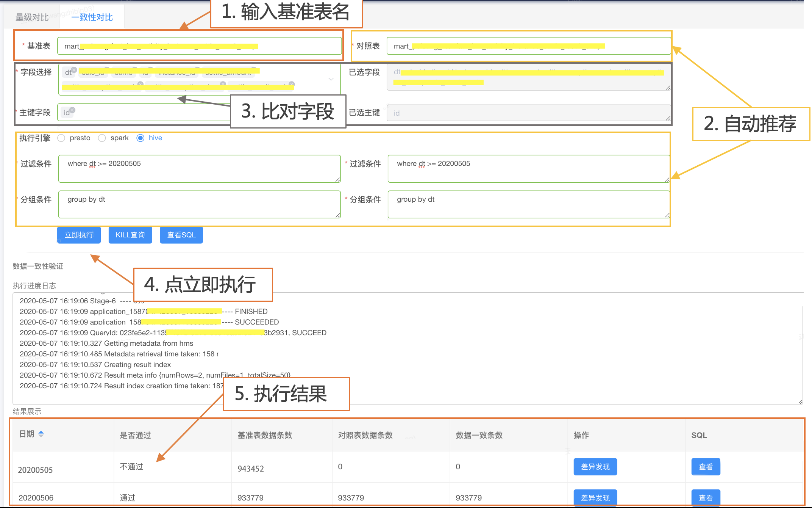Expand the 字段选择 dropdown

pos(331,79)
